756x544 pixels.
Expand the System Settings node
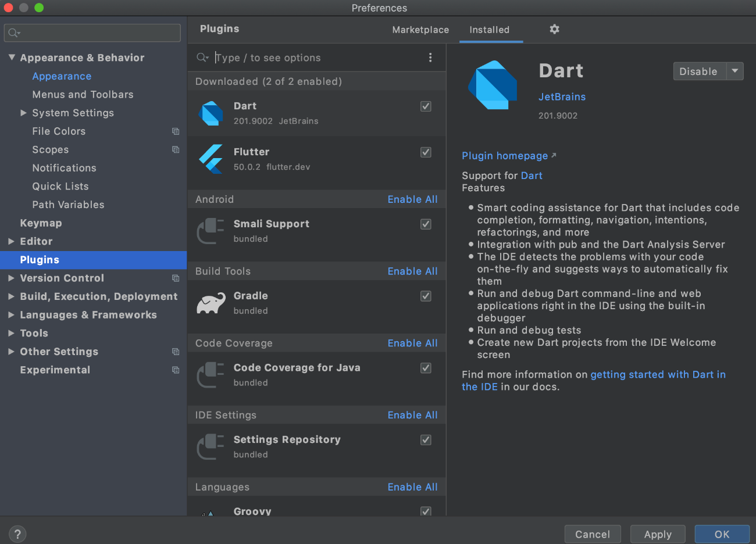(x=23, y=113)
